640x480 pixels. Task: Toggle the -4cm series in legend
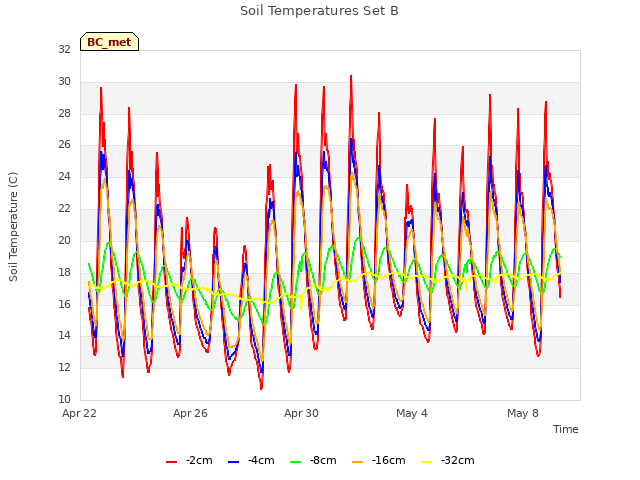click(x=251, y=460)
